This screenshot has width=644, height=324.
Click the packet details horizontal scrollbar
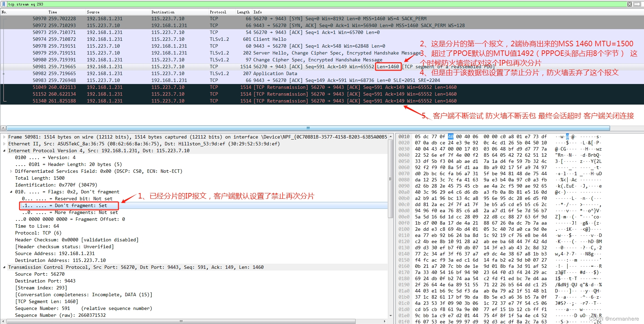click(x=181, y=321)
